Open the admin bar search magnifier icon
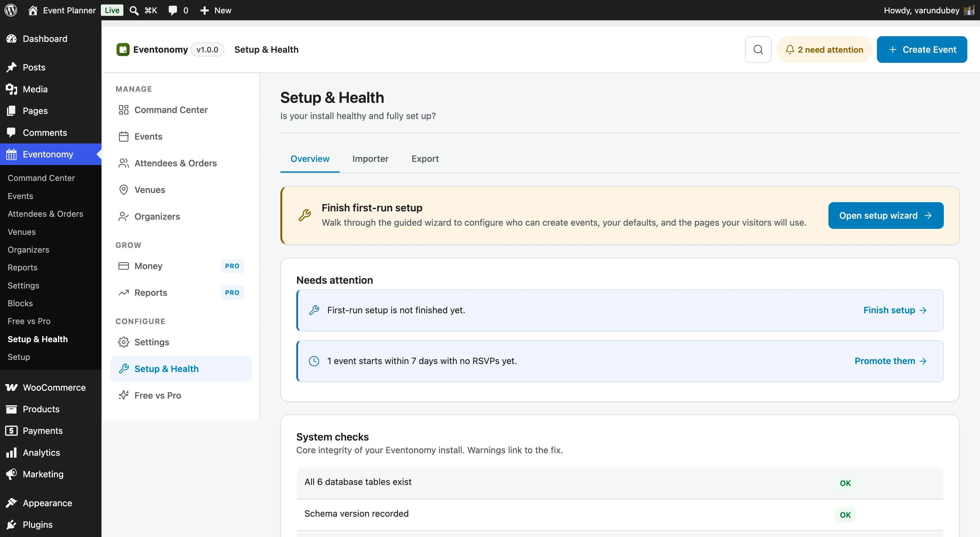Screen dimensions: 980x537 (x=134, y=10)
